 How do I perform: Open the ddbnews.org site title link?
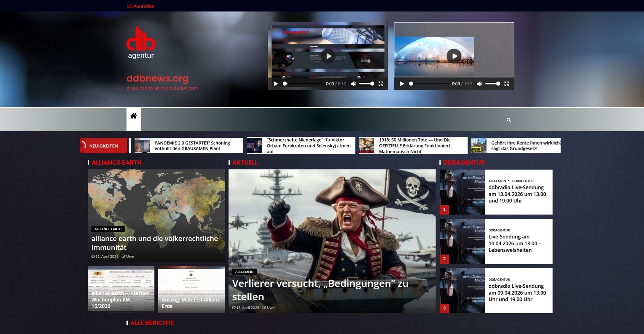(x=157, y=78)
